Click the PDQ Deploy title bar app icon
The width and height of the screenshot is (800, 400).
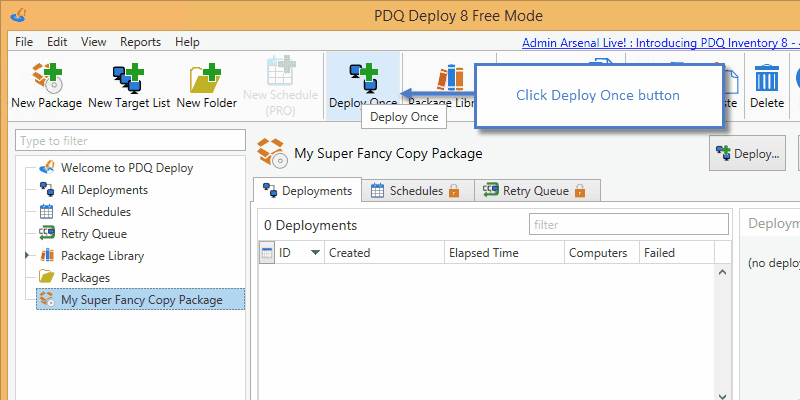(18, 15)
